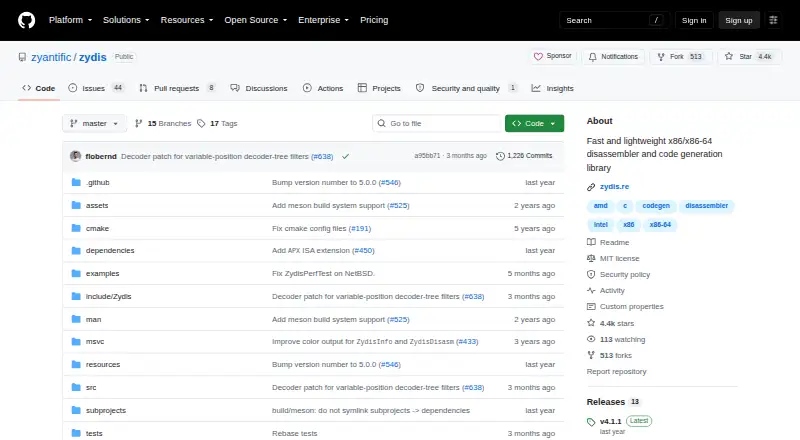Click the Sponsor heart icon
Image resolution: width=800 pixels, height=440 pixels.
click(538, 56)
